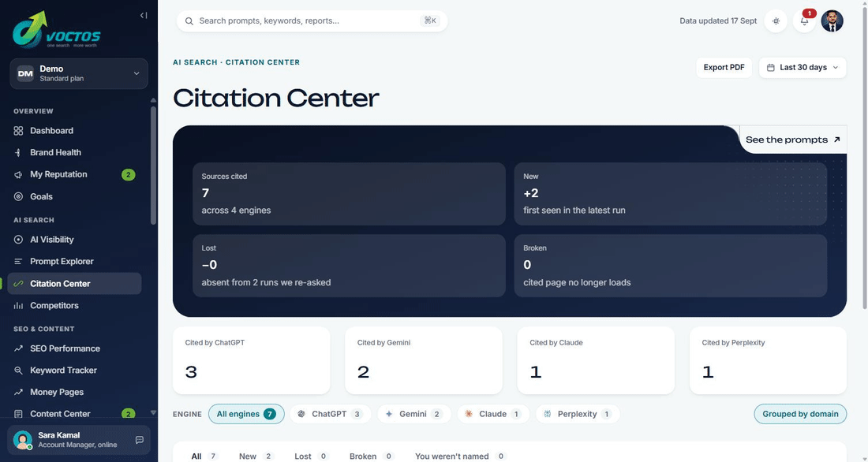Click the sidebar scrollbar thumb
Image resolution: width=868 pixels, height=462 pixels.
(x=153, y=165)
